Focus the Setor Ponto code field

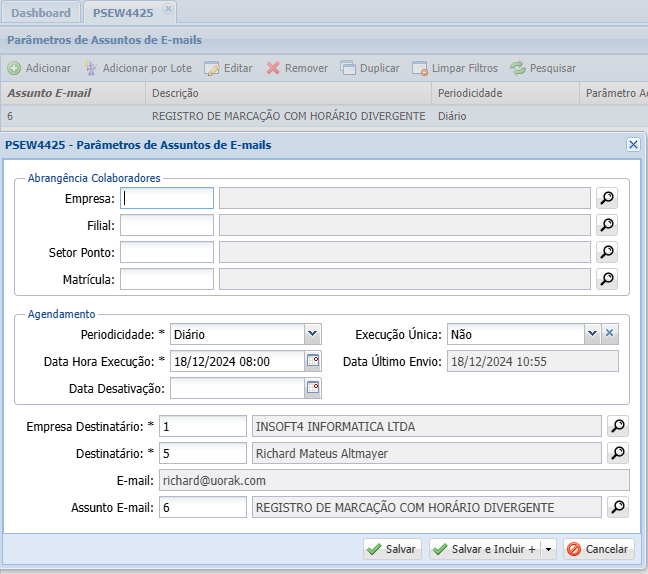click(x=167, y=252)
